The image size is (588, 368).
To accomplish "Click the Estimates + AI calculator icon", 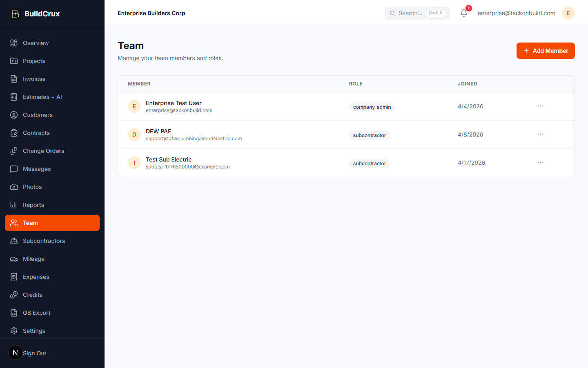I will click(14, 97).
